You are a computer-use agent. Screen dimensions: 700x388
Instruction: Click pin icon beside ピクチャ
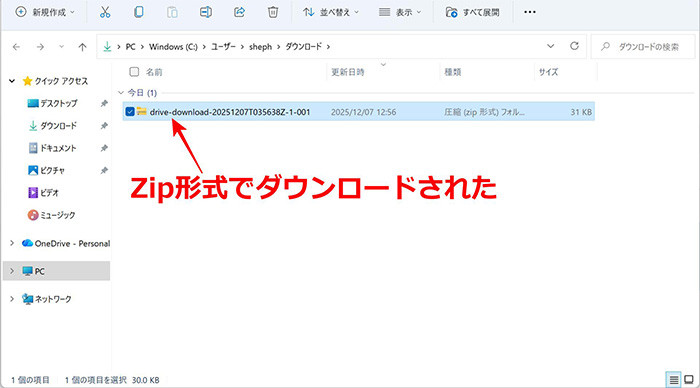tap(104, 171)
